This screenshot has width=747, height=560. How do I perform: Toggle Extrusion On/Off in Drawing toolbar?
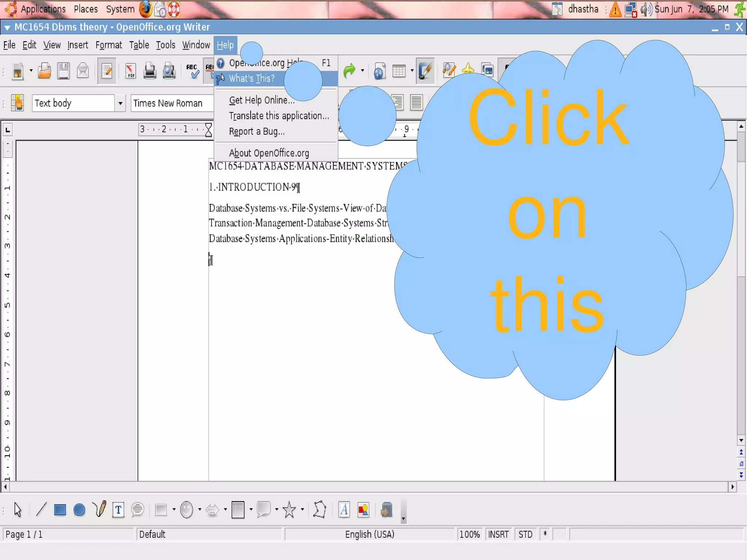tap(387, 509)
